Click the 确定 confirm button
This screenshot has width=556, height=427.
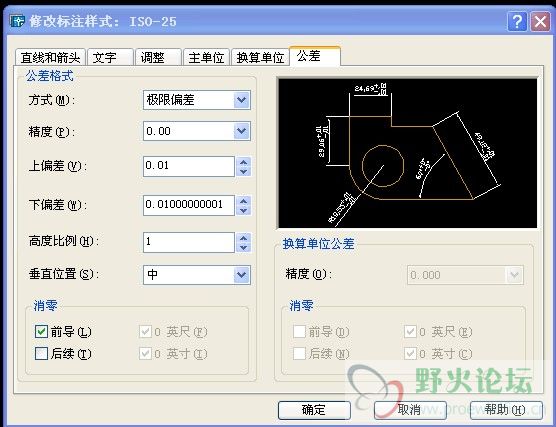314,410
